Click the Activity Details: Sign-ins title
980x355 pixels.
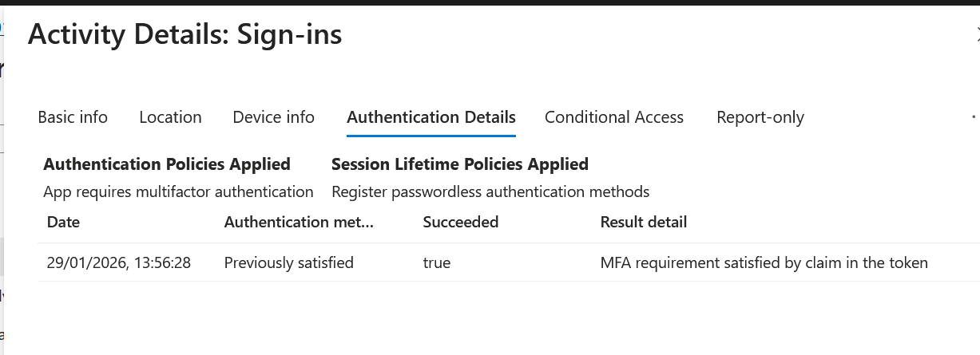(185, 34)
